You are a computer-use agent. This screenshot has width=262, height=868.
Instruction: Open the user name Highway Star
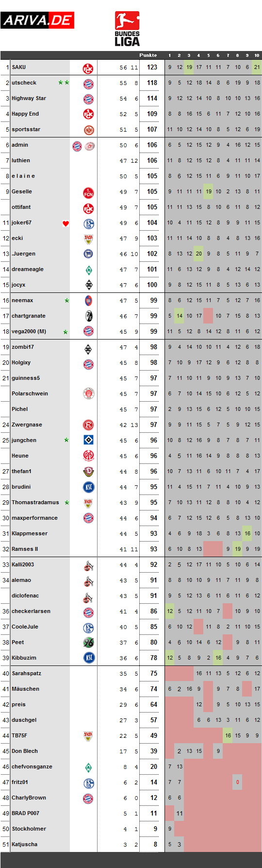tap(29, 98)
